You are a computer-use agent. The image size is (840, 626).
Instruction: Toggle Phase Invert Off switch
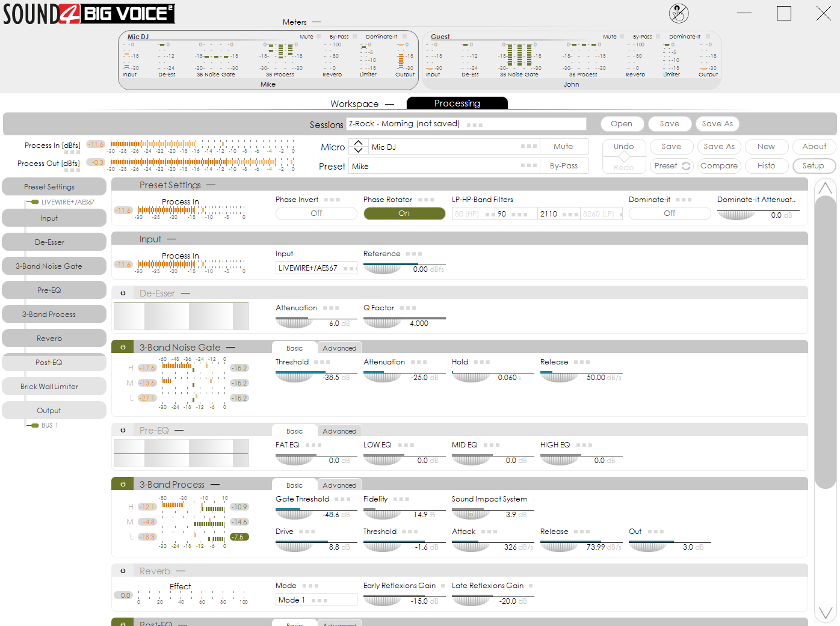pos(317,213)
